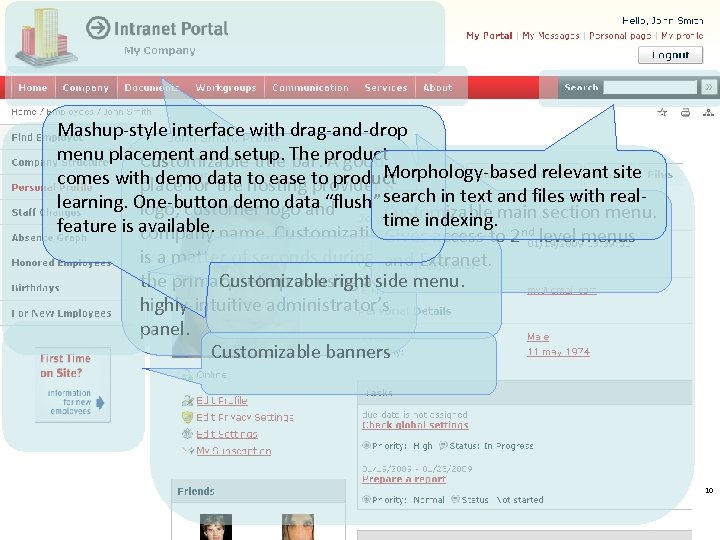The width and height of the screenshot is (720, 540).
Task: Open the site map icon
Action: click(x=708, y=112)
